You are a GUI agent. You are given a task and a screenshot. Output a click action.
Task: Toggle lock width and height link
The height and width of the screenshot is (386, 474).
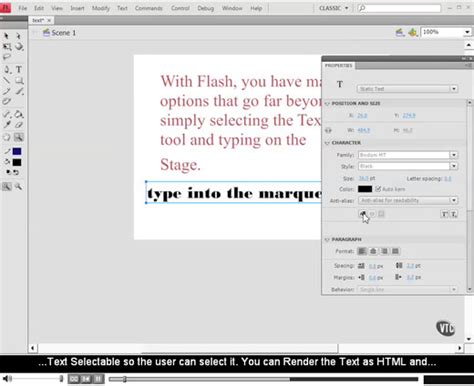coord(328,130)
